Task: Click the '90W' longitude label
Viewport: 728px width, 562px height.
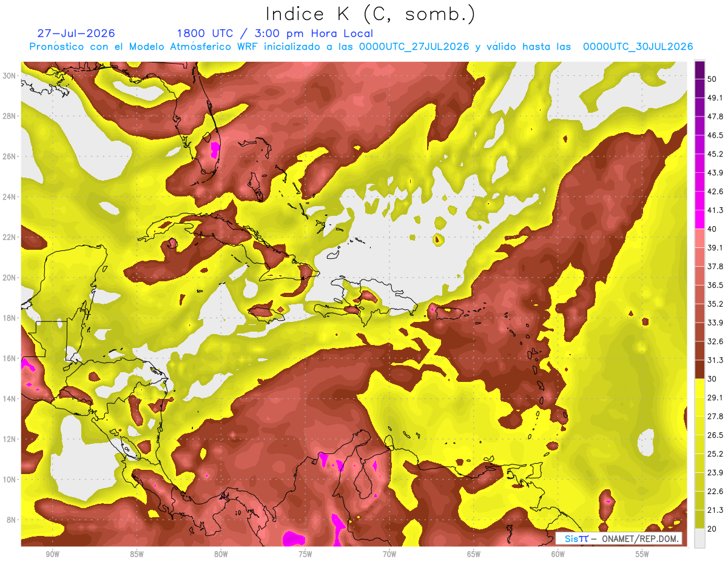Action: tap(52, 555)
